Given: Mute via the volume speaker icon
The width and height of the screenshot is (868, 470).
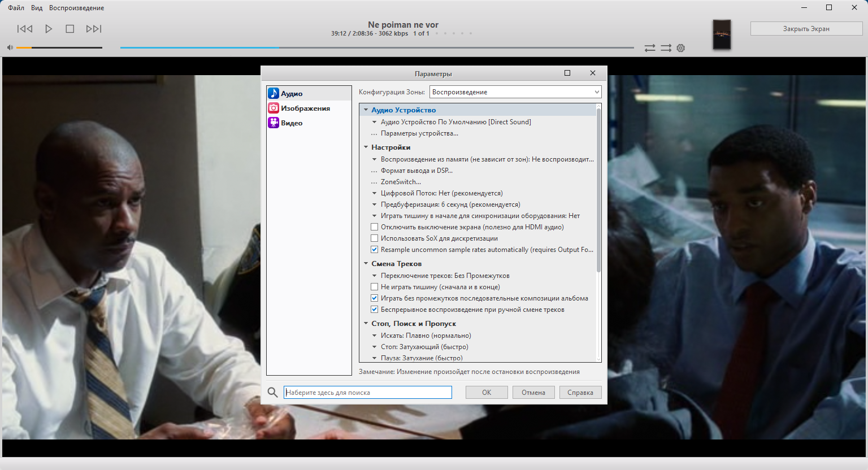Looking at the screenshot, I should 10,47.
